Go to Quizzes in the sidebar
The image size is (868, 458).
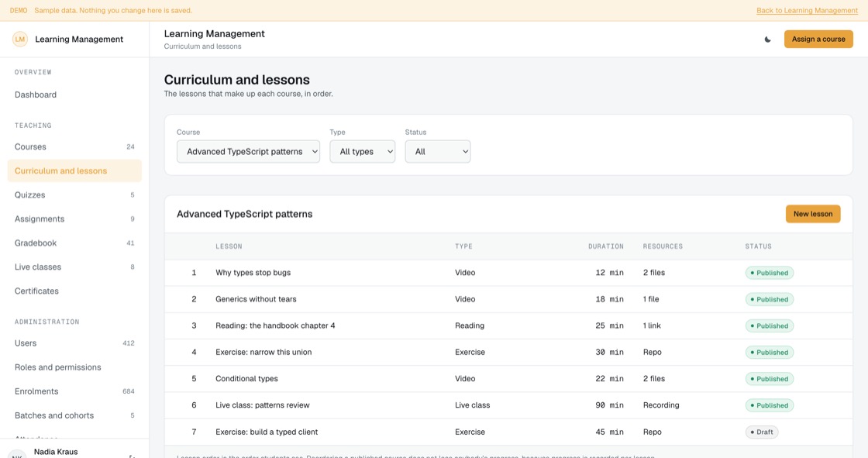click(x=74, y=195)
